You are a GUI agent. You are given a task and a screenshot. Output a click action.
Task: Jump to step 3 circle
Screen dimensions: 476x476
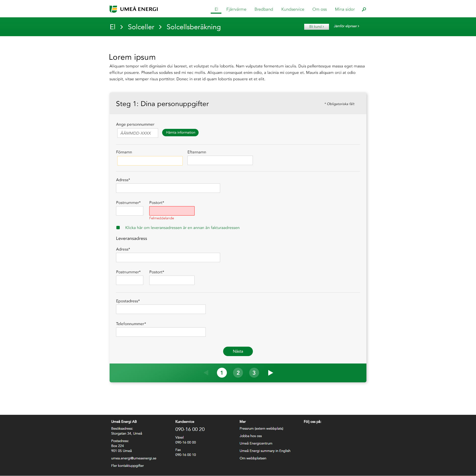pos(254,373)
